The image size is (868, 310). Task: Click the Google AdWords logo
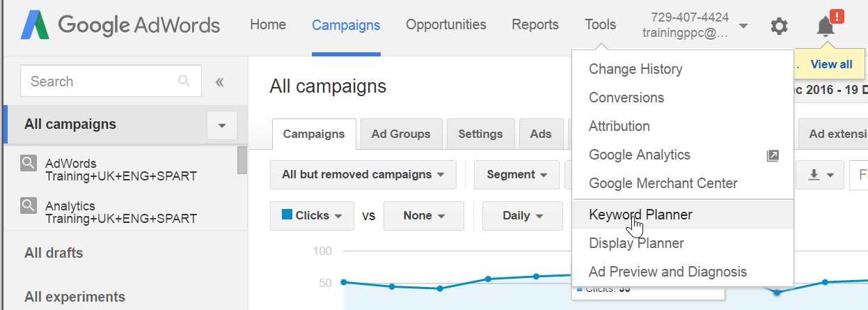(120, 26)
